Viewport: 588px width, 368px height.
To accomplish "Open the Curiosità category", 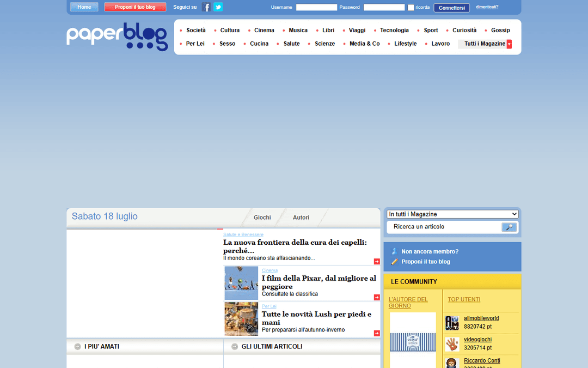I will 464,31.
